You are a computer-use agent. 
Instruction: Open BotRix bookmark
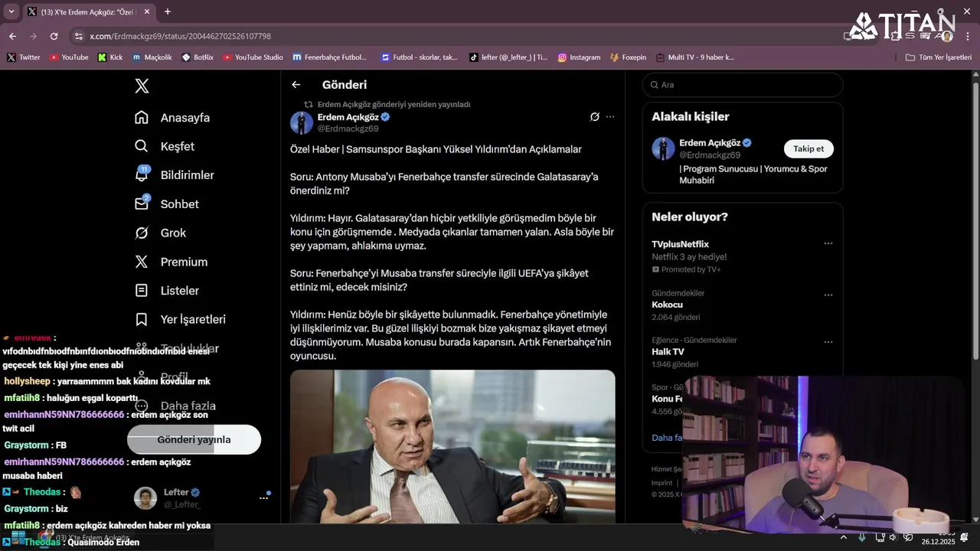point(198,57)
